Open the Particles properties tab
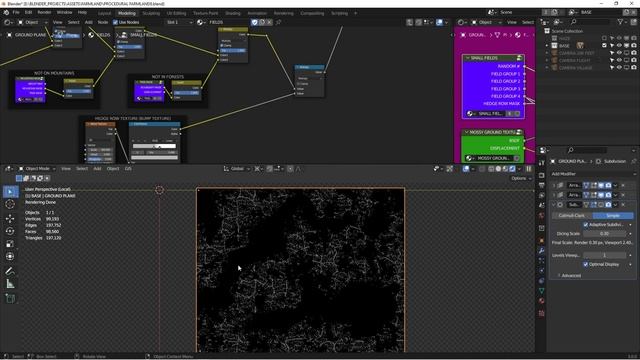Viewport: 640px width, 360px height. point(542,260)
